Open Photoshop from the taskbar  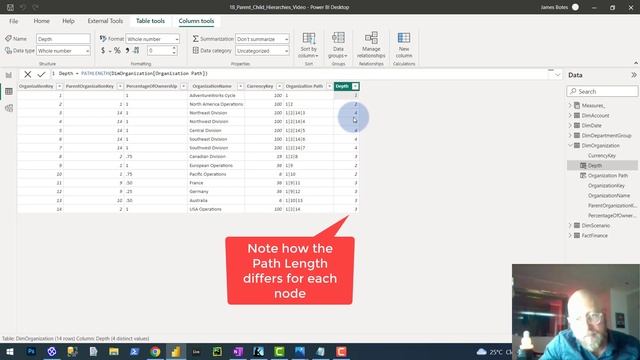click(31, 351)
